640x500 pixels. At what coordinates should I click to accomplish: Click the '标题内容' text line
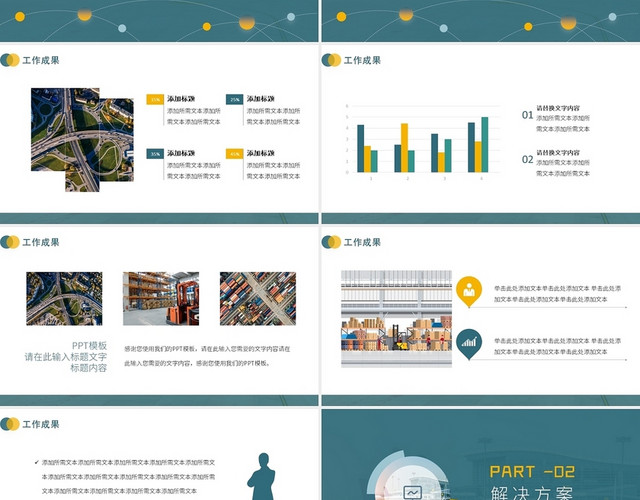(89, 368)
